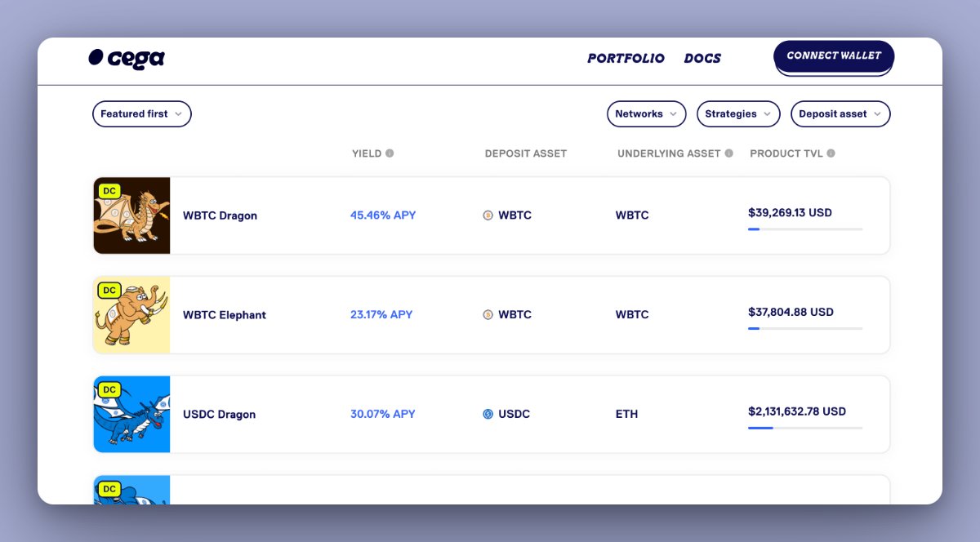980x542 pixels.
Task: Expand the Deposit asset filter dropdown
Action: (x=840, y=114)
